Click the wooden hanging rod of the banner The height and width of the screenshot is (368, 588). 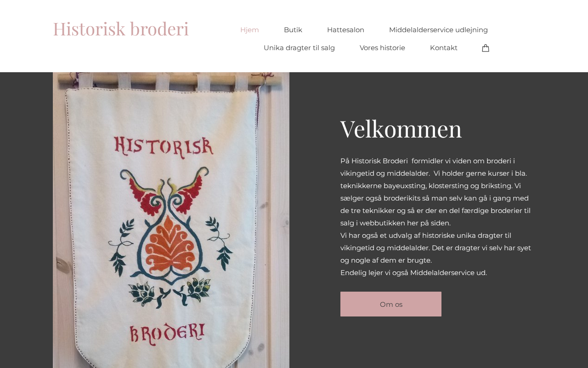171,80
